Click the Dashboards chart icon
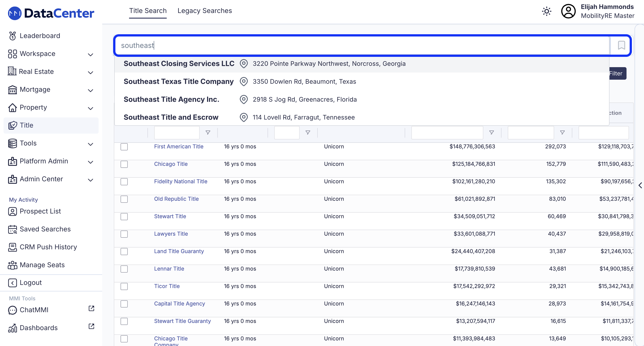The height and width of the screenshot is (346, 644). pos(12,328)
